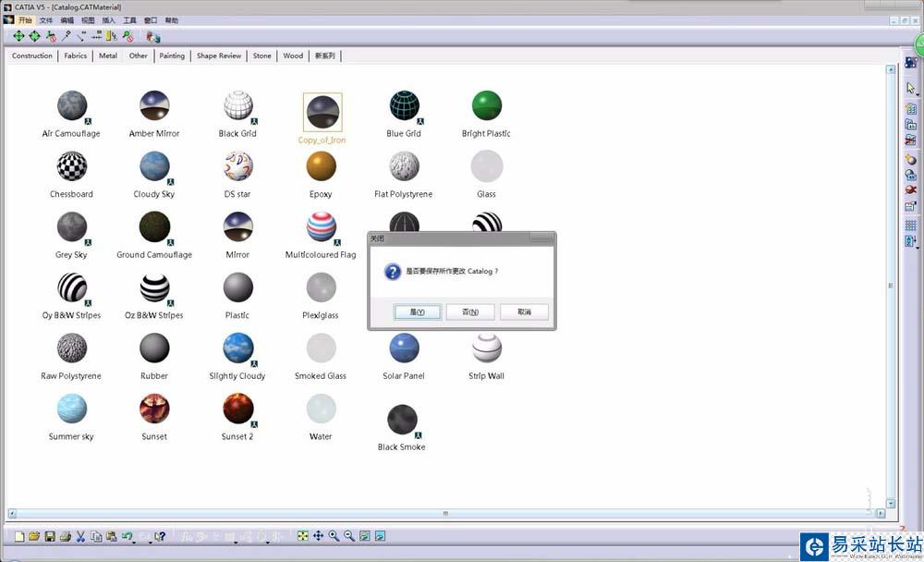Click the Zoom Out magnifier icon

tap(349, 535)
